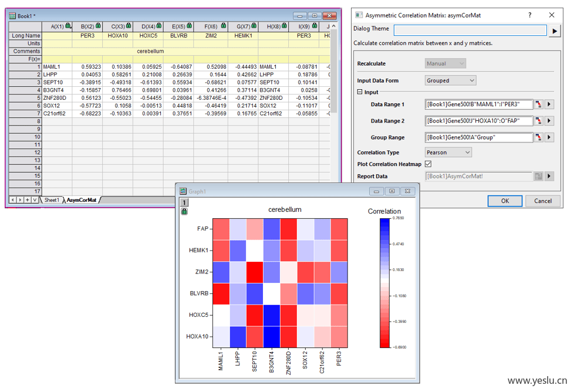Image resolution: width=574 pixels, height=392 pixels.
Task: Click Graph1 window title icon
Action: 183,191
